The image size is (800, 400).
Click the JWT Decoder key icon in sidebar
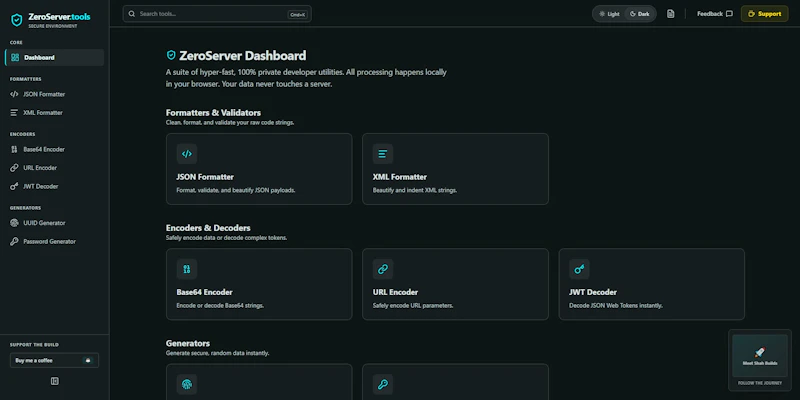point(14,186)
